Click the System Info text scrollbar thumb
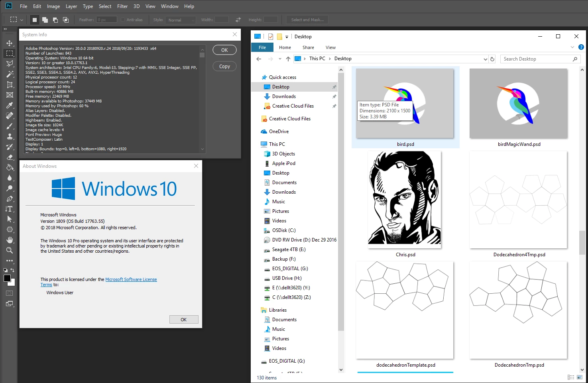 pyautogui.click(x=202, y=55)
